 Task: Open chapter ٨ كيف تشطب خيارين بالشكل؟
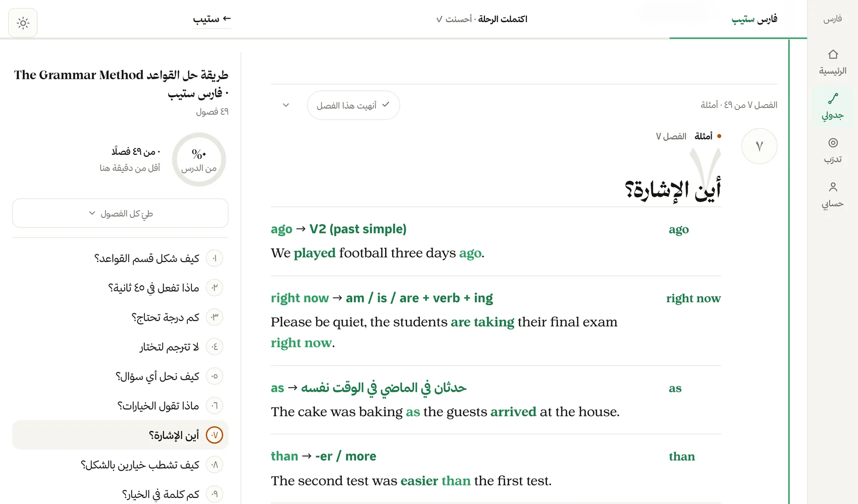(120, 465)
